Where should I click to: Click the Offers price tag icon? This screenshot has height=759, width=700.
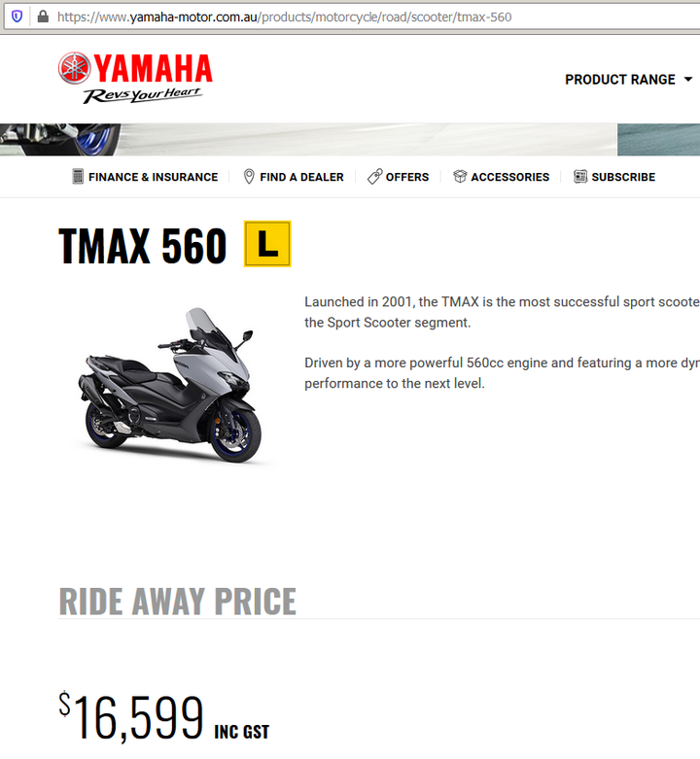(x=374, y=177)
